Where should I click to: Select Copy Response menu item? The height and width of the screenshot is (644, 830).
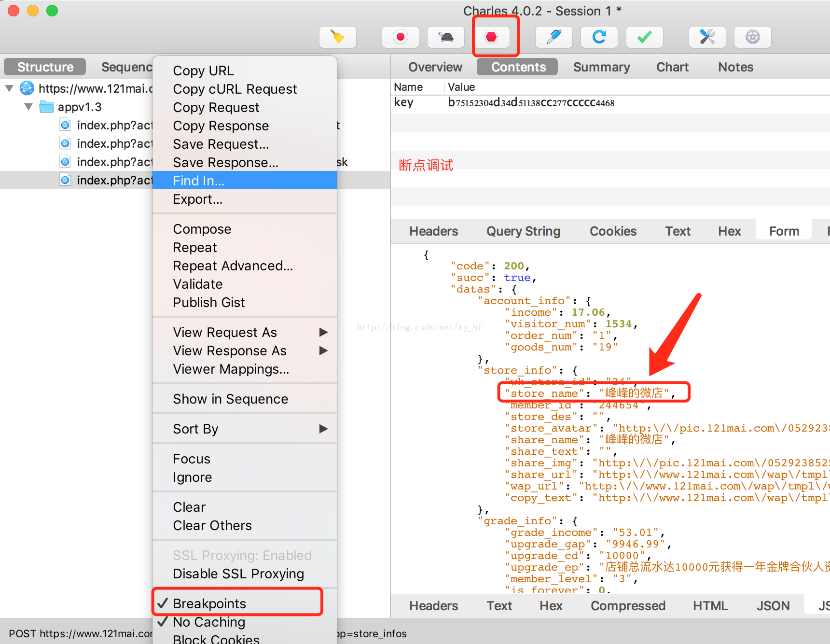245,126
